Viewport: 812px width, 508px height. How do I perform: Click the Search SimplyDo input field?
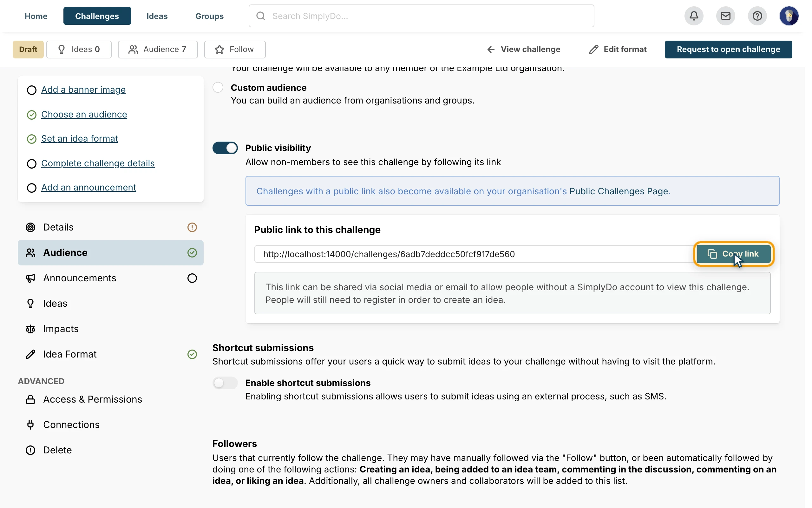[x=422, y=16]
